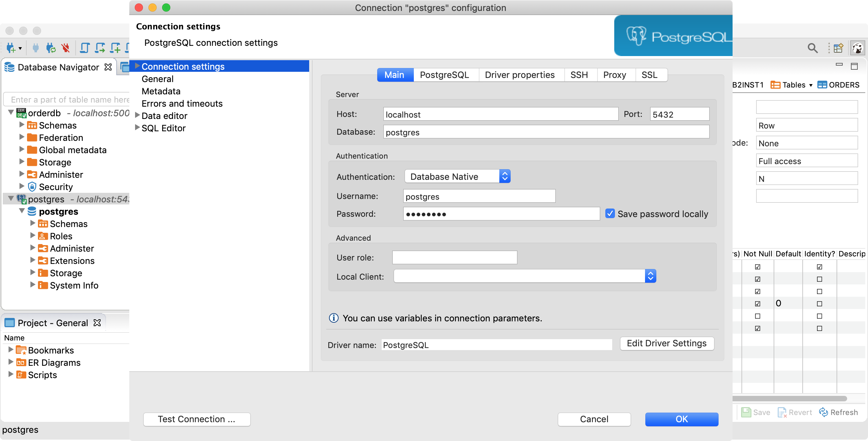
Task: Click the info icon beside variables hint
Action: tap(333, 318)
